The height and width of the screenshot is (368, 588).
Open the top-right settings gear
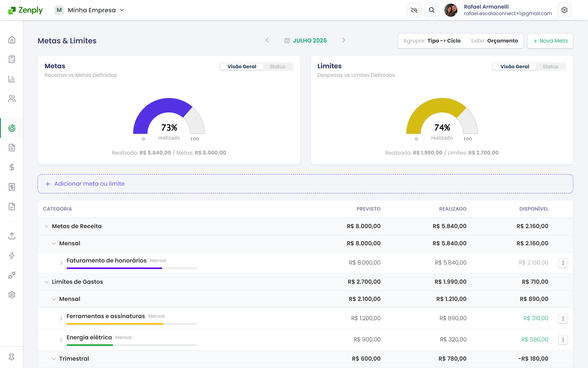pyautogui.click(x=564, y=10)
